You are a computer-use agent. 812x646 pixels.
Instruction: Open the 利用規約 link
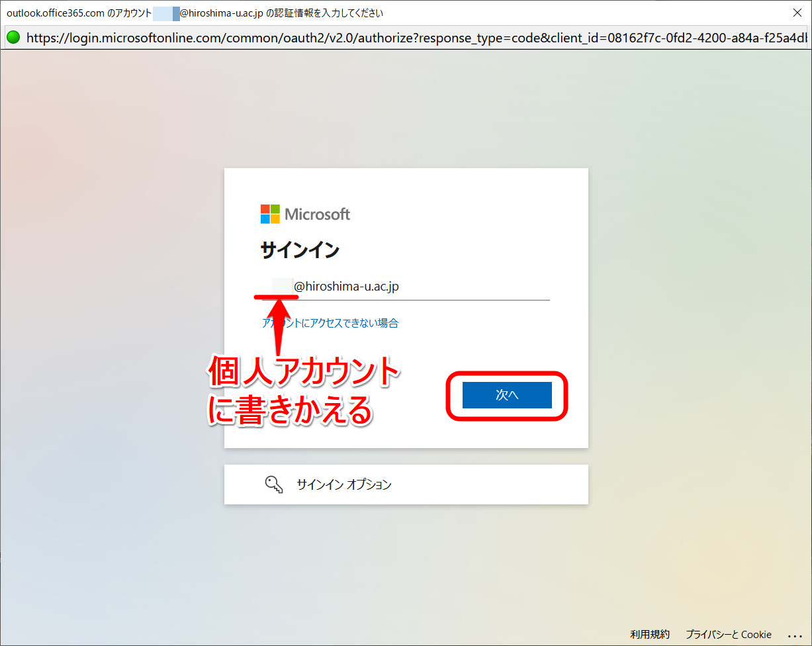(649, 634)
